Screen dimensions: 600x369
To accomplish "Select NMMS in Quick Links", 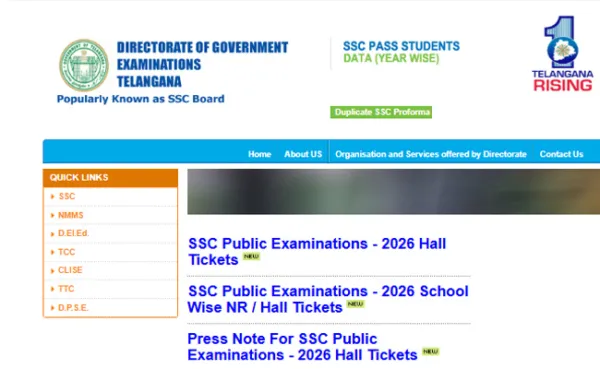I will coord(71,215).
